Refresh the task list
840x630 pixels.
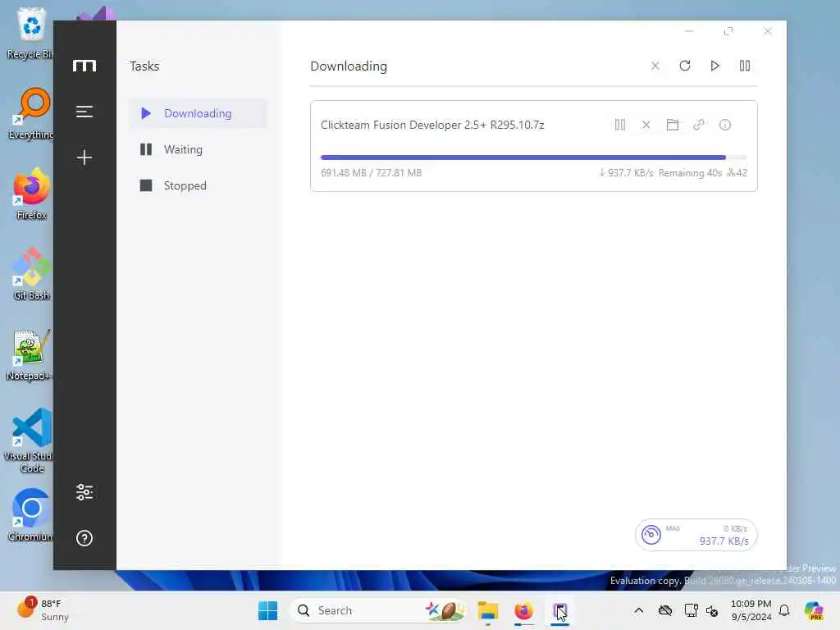click(x=685, y=66)
